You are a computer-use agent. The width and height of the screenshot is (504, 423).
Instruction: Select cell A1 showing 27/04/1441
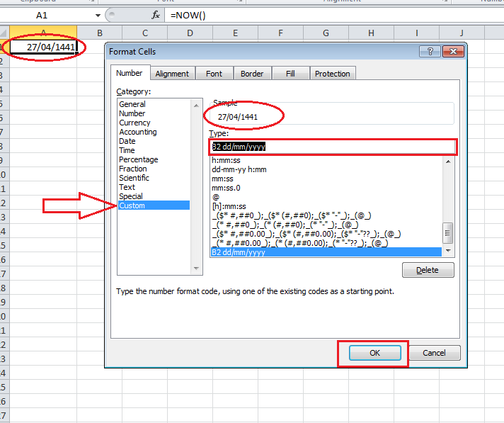(43, 47)
